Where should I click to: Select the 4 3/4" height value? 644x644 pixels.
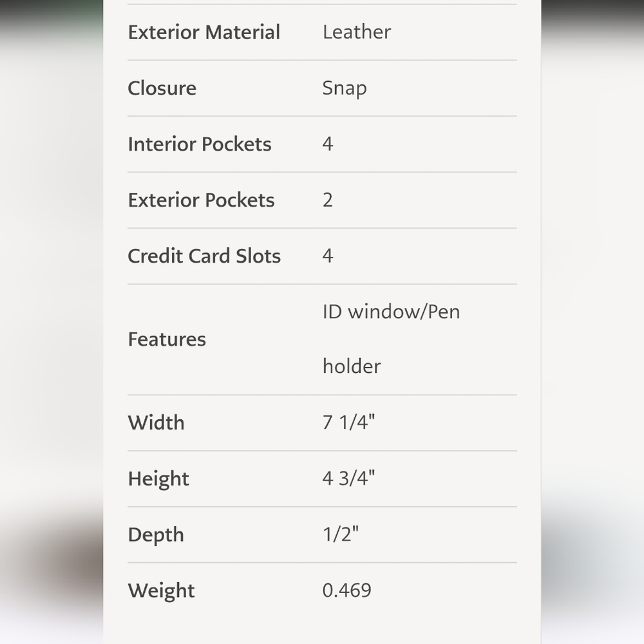click(x=348, y=478)
